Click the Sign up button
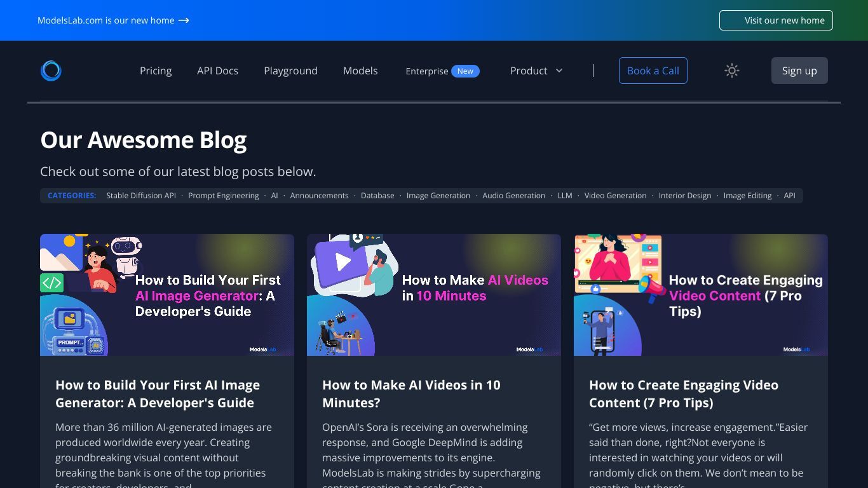 click(799, 71)
